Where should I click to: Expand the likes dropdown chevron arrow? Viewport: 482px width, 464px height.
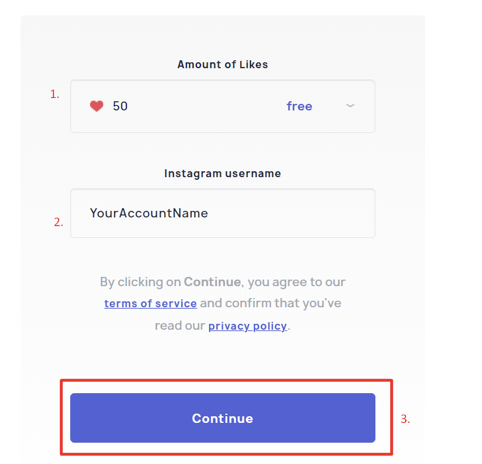click(x=350, y=106)
